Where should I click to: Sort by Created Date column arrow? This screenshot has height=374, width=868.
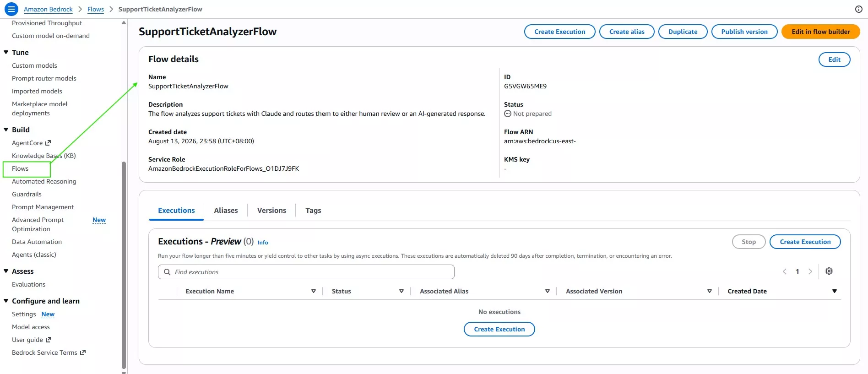[x=835, y=291]
